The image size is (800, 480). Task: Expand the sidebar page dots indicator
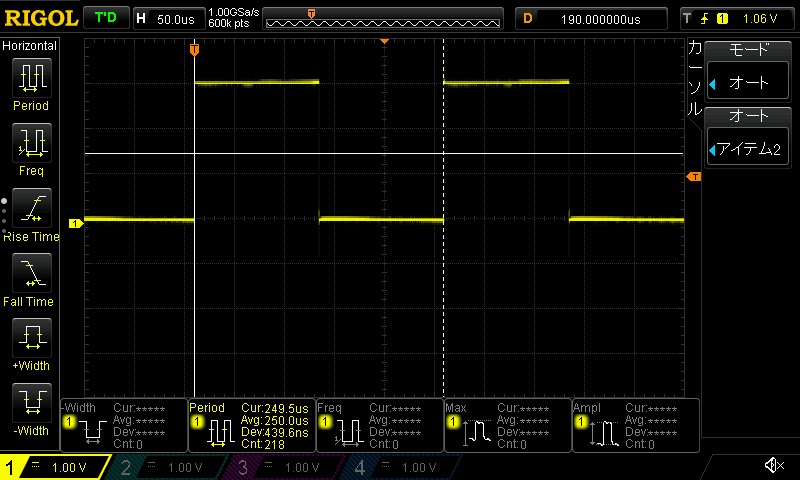click(4, 212)
